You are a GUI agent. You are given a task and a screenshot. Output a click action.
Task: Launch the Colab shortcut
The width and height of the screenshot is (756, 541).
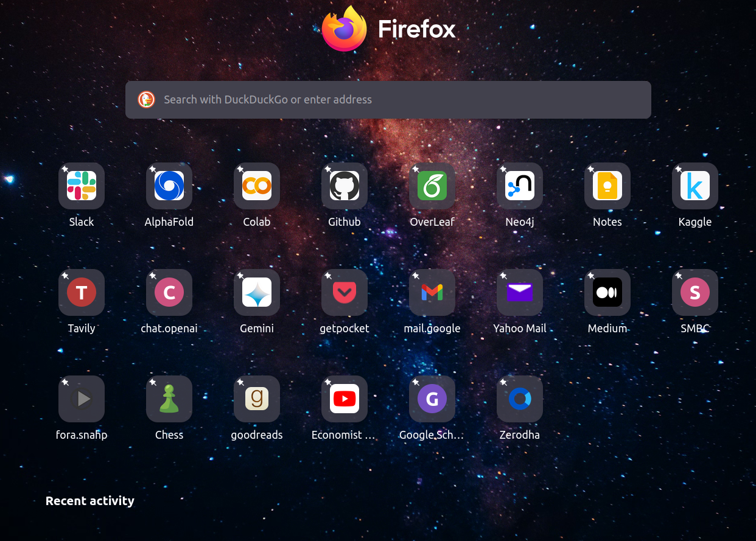pyautogui.click(x=257, y=186)
